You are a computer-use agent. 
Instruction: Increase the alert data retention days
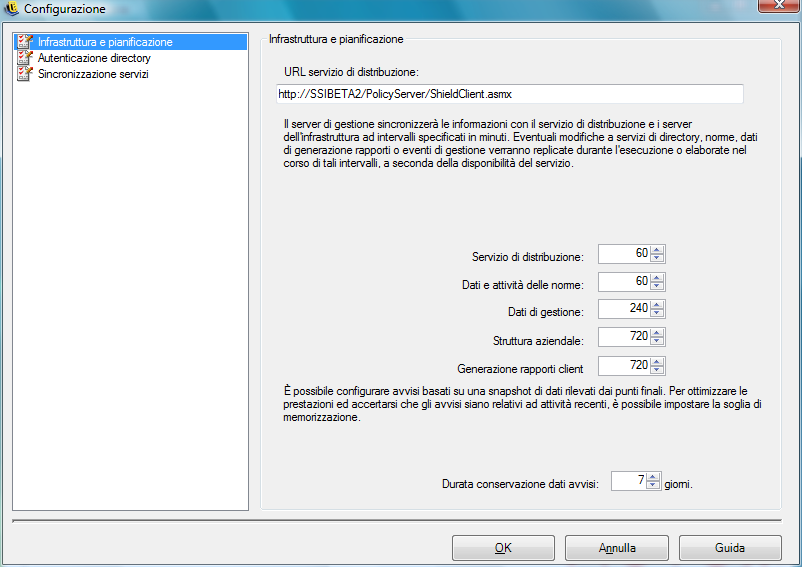click(x=653, y=477)
